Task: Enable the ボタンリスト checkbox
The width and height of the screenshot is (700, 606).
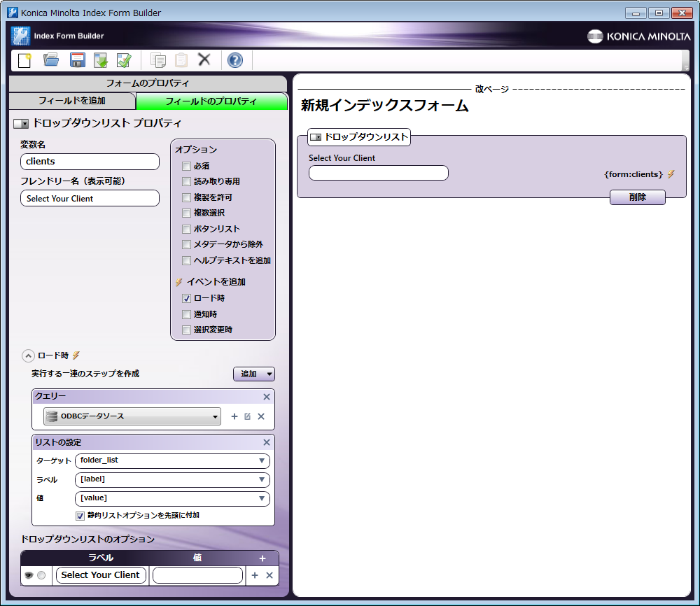Action: (187, 229)
